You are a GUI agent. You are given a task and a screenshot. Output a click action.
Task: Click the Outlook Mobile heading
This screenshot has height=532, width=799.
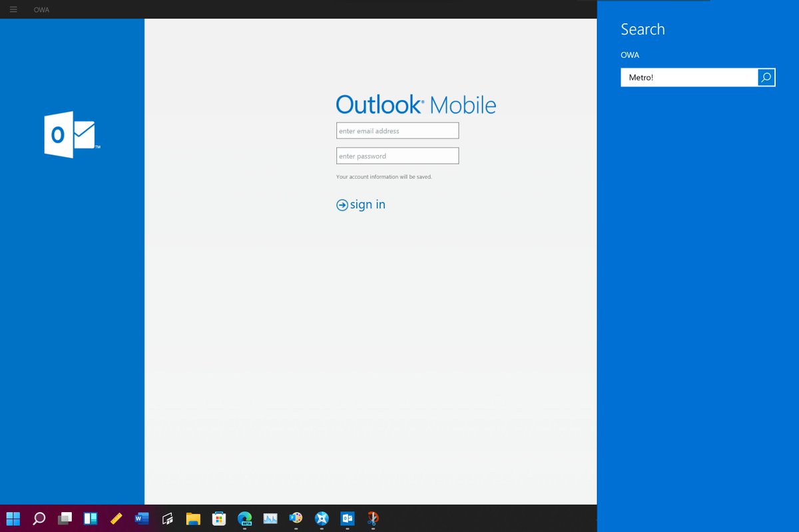coord(416,105)
